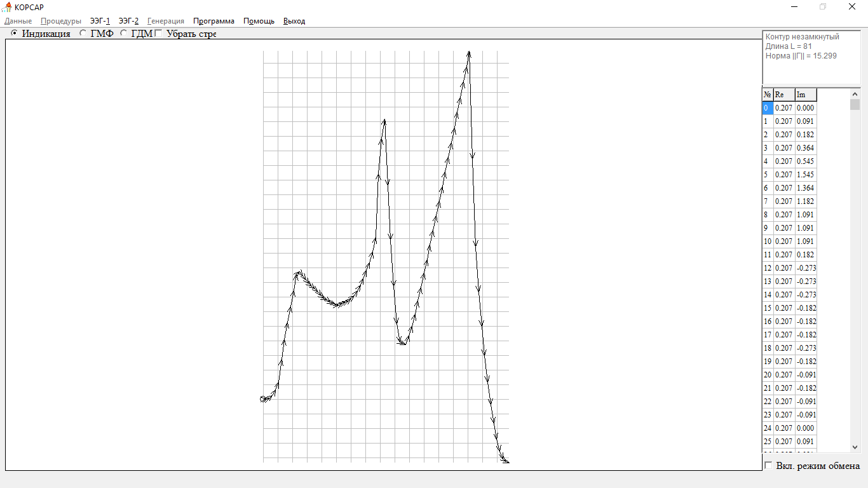Screen dimensions: 868x488
Task: Click Im value 0.364 in row 3
Action: 806,148
